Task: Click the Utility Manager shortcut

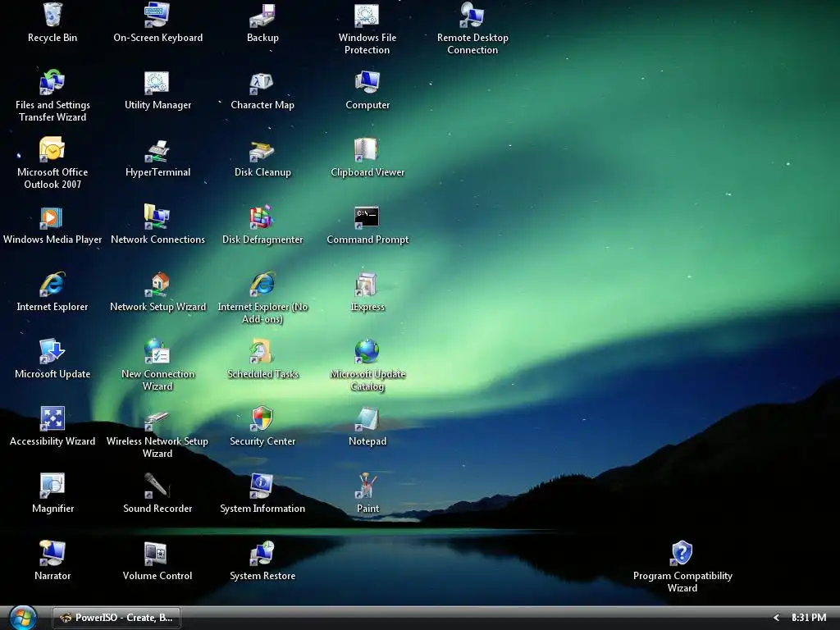Action: [157, 83]
